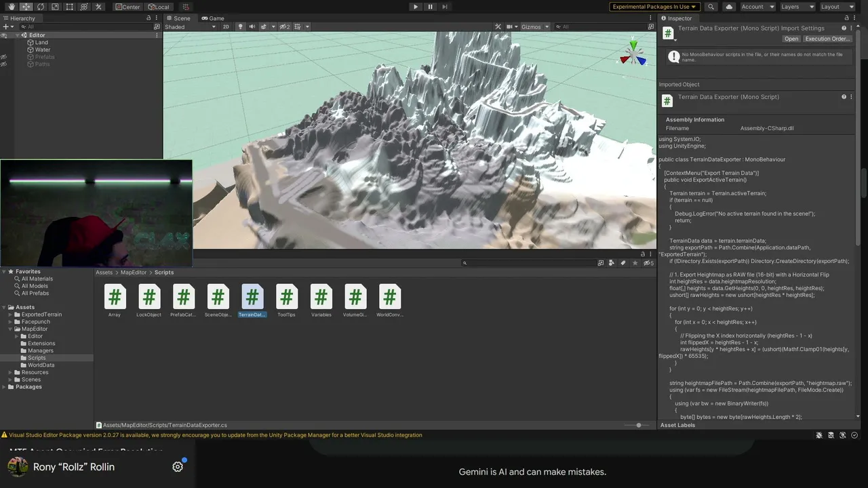The image size is (868, 488).
Task: Open the Layout dropdown
Action: pyautogui.click(x=837, y=7)
